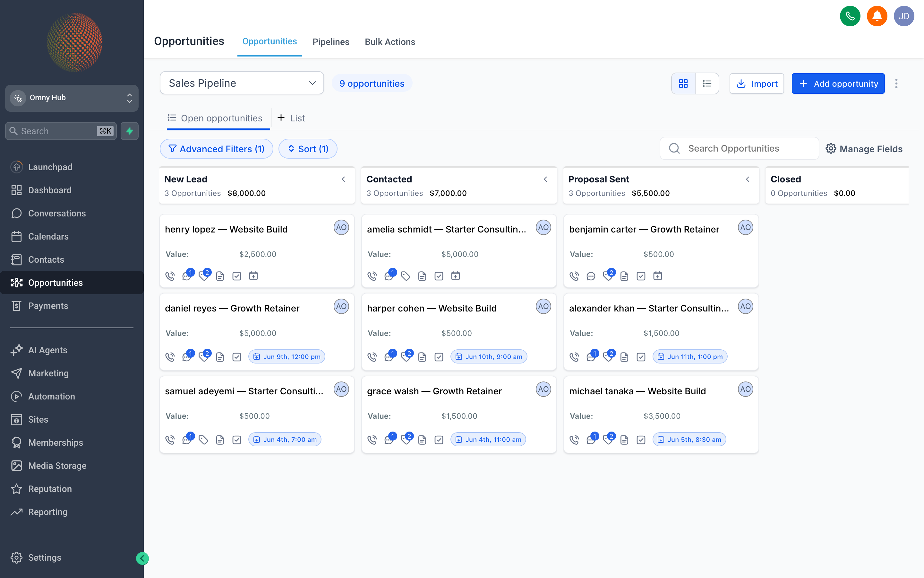924x578 pixels.
Task: Open the alexander khan opportunity card title
Action: [x=649, y=308]
